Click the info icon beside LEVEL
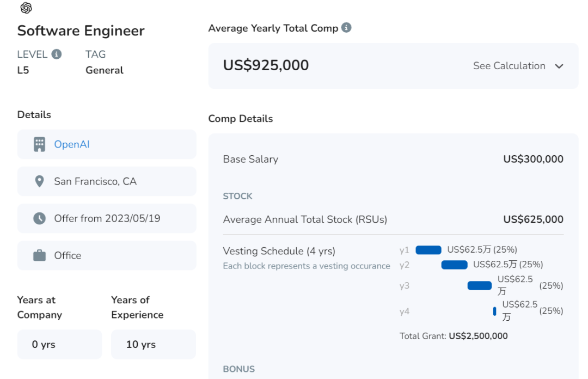588x379 pixels. tap(57, 54)
